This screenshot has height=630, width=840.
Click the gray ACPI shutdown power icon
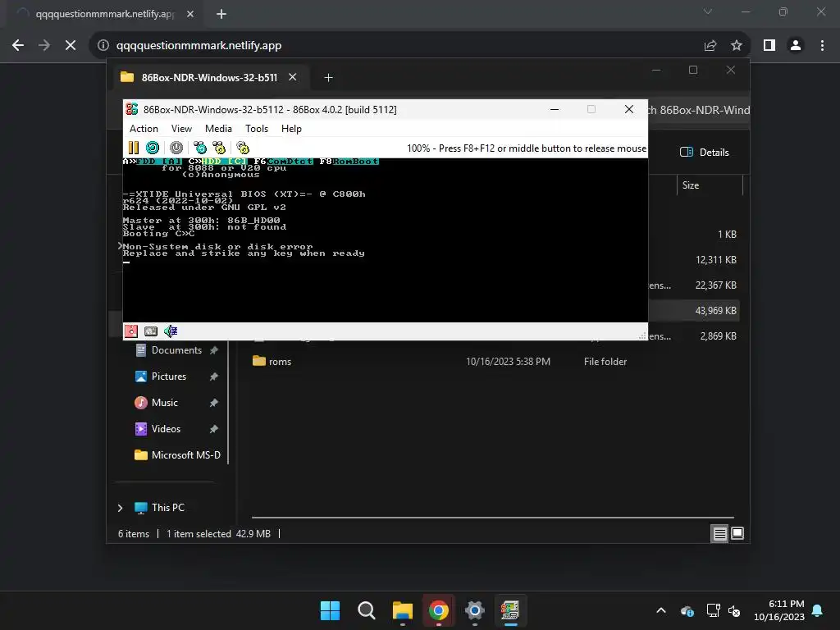(x=176, y=148)
